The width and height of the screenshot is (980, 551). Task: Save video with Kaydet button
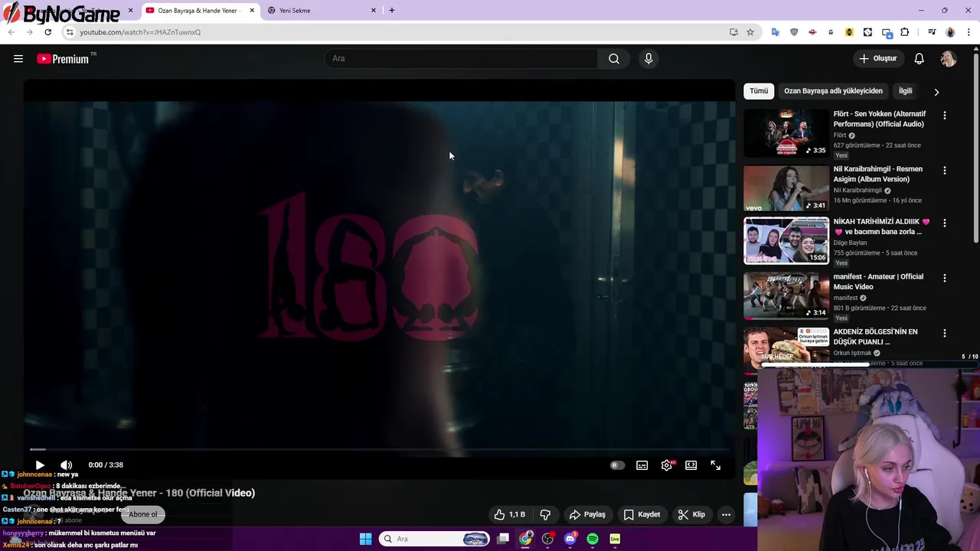pos(642,515)
